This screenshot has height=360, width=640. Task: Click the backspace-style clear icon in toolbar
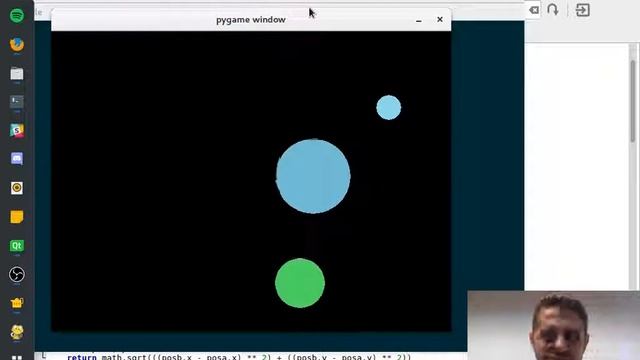(533, 10)
